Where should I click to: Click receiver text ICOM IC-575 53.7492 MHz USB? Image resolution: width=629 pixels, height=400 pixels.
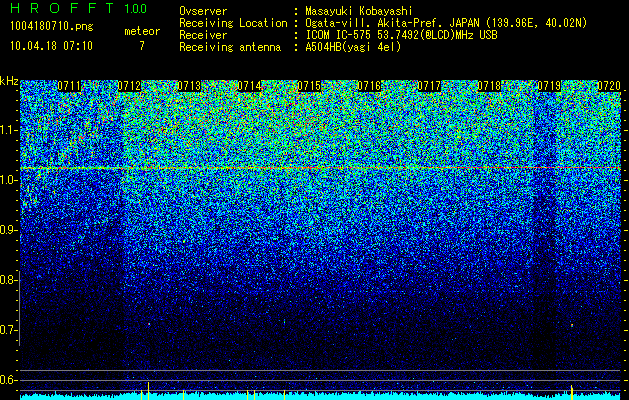(401, 35)
